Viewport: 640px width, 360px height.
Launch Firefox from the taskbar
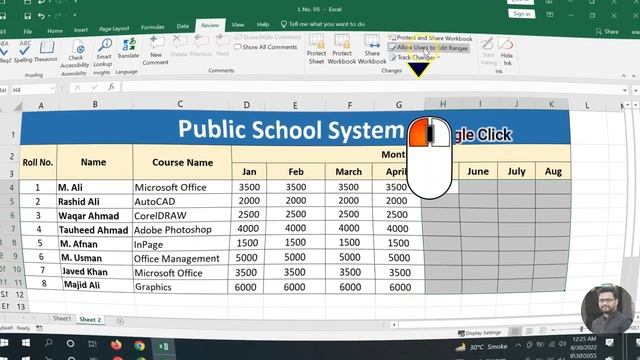tap(116, 345)
